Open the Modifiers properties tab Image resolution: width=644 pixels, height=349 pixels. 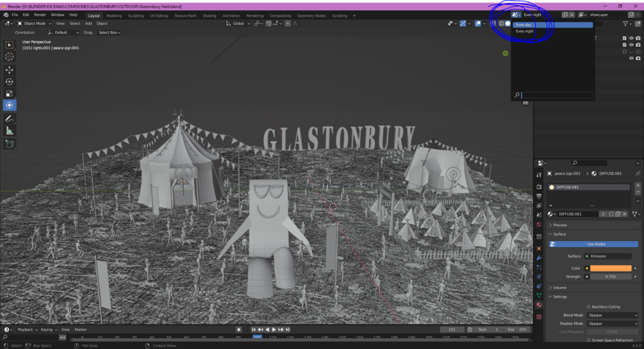tap(539, 258)
